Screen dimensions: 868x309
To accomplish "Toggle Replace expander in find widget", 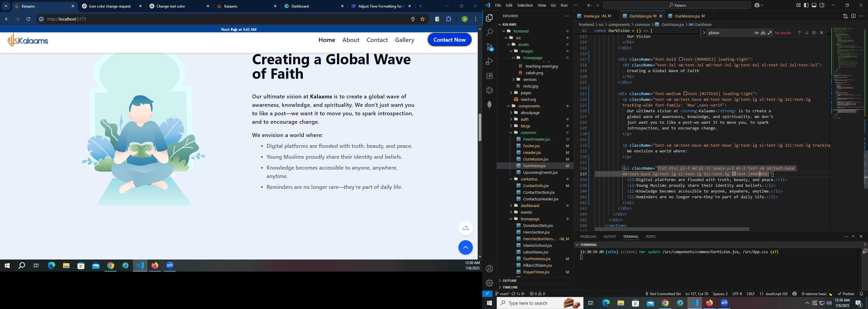I will pyautogui.click(x=704, y=33).
